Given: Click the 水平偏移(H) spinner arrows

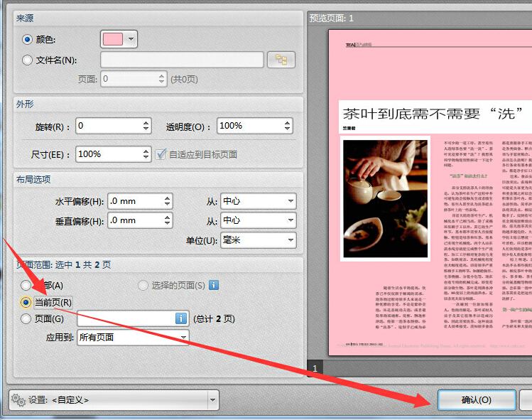Looking at the screenshot, I should pyautogui.click(x=168, y=201).
